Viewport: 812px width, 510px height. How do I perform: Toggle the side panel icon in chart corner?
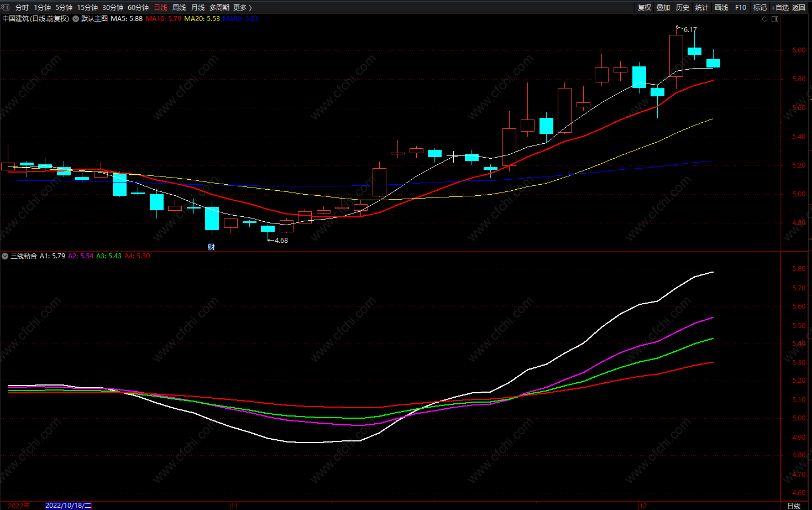tap(775, 19)
